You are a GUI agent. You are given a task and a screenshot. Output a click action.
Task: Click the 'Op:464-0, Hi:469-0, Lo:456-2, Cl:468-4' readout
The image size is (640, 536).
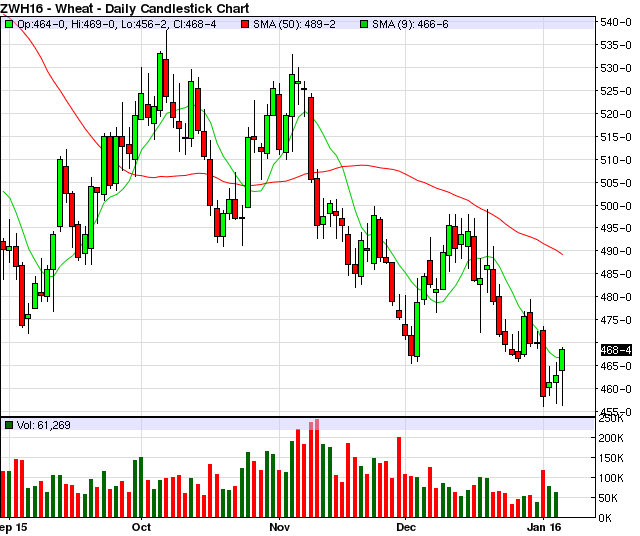coord(117,24)
